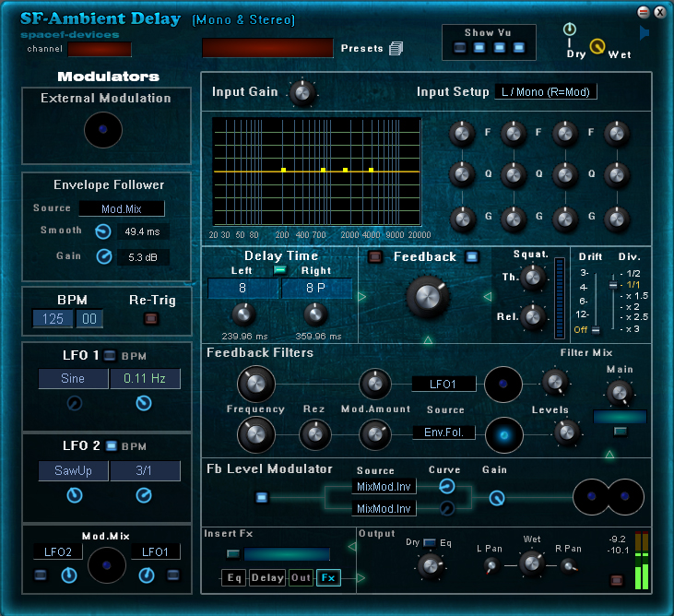674x616 pixels.
Task: Turn the Input Gain knob
Action: tap(302, 93)
